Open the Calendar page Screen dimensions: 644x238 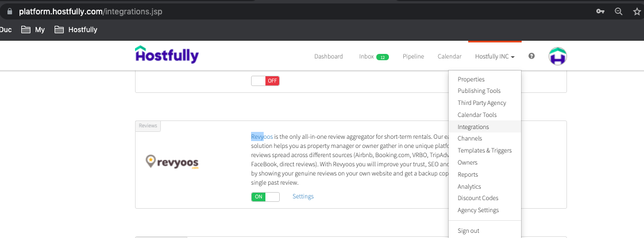click(449, 57)
